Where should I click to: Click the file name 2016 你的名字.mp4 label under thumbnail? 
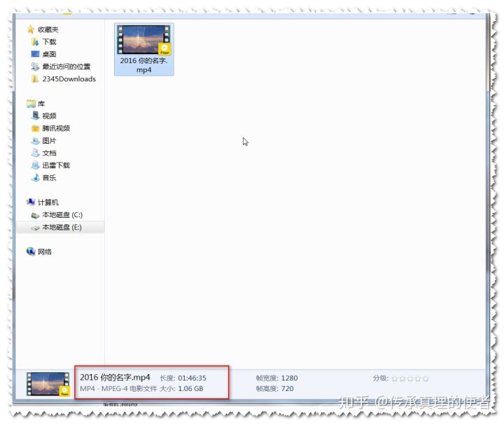point(143,65)
